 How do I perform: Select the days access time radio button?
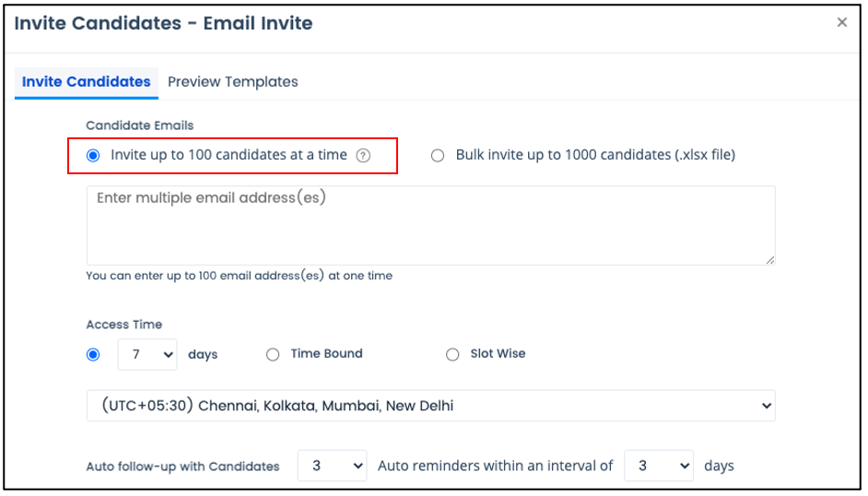(93, 354)
